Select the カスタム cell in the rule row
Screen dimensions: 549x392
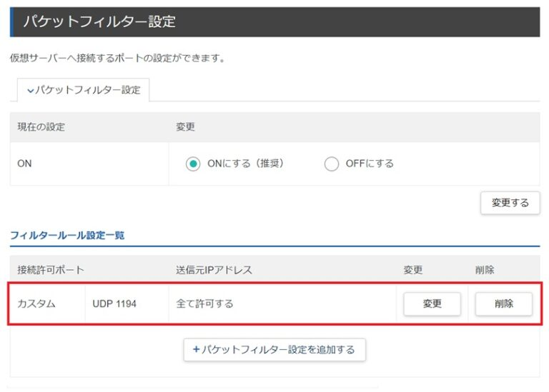click(x=36, y=303)
